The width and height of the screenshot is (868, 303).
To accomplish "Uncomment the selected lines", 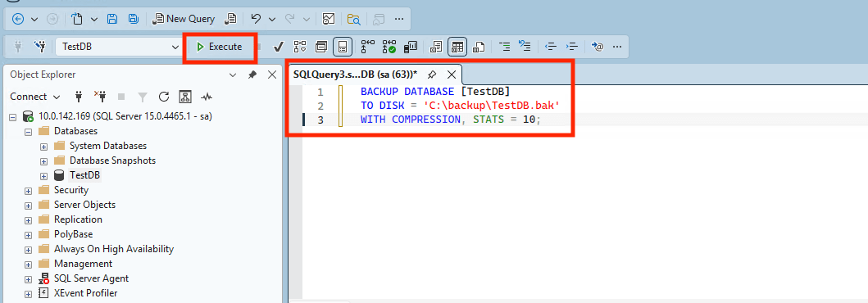I will (x=525, y=47).
